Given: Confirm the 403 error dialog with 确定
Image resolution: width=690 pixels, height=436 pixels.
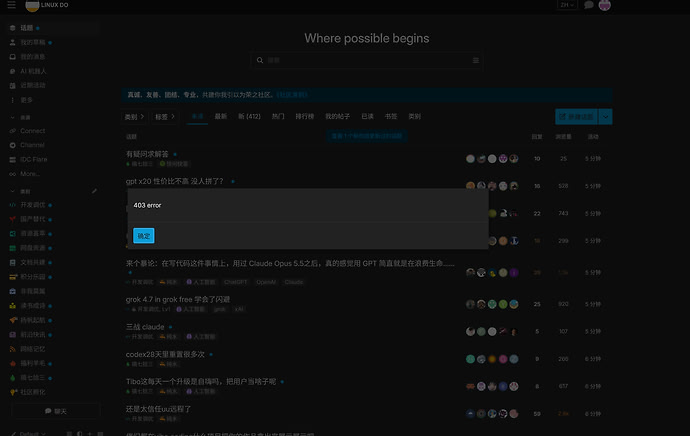Looking at the screenshot, I should coord(143,236).
